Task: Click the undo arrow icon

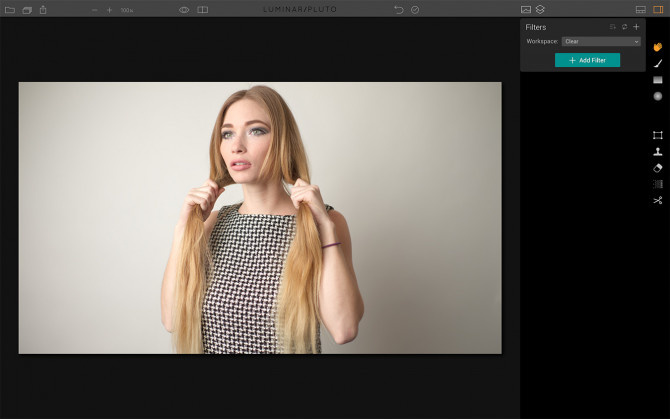Action: click(399, 10)
